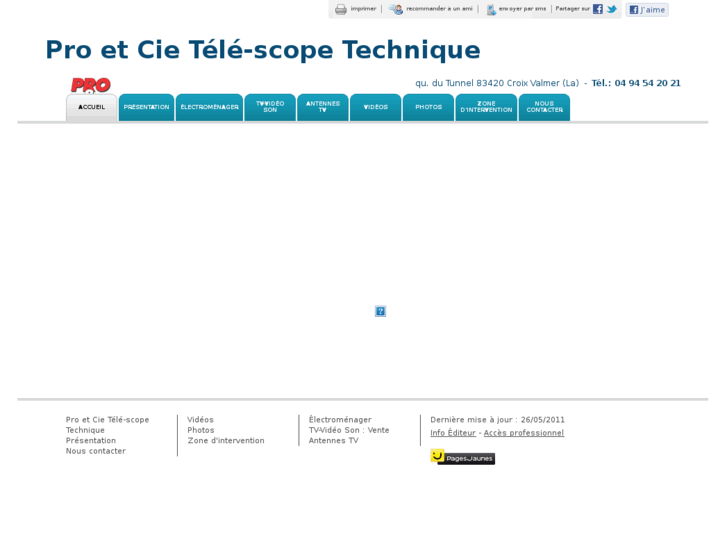Click the red PRO logo

pyautogui.click(x=90, y=85)
